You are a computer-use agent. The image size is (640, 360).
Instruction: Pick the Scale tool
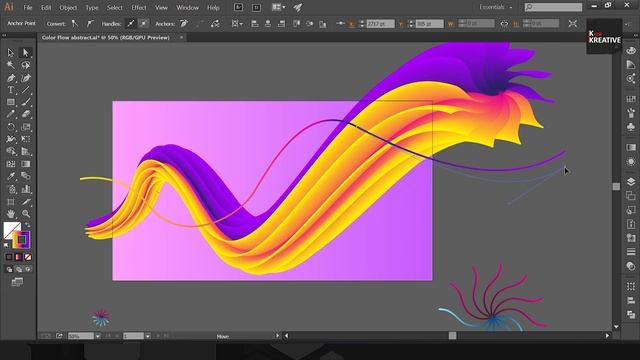click(26, 127)
